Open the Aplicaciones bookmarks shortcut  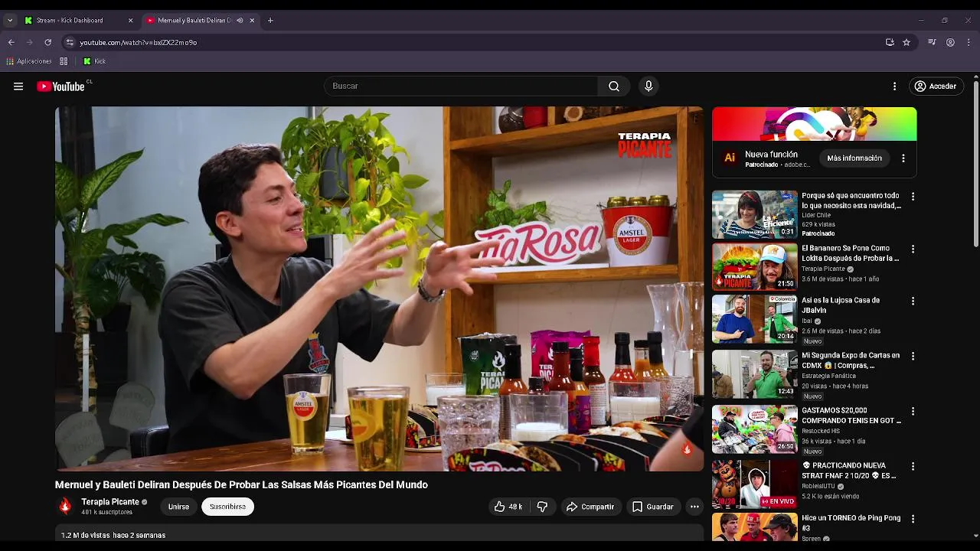point(29,61)
